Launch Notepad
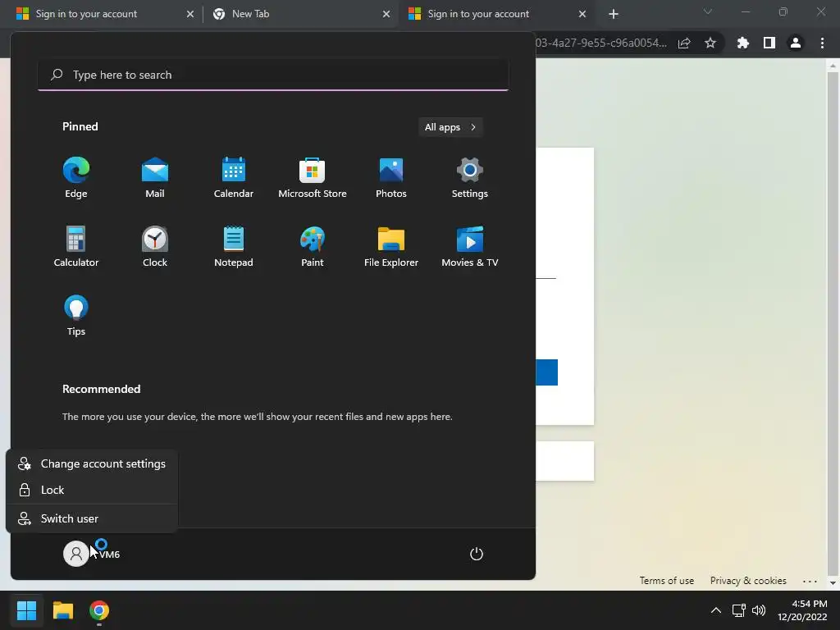Image resolution: width=840 pixels, height=630 pixels. pyautogui.click(x=234, y=247)
